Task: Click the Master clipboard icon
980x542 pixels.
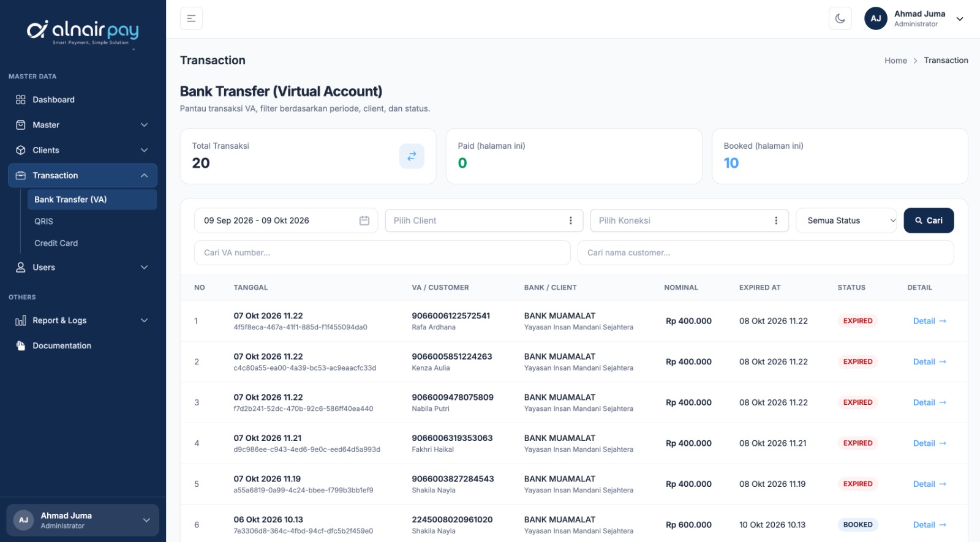Action: [21, 125]
